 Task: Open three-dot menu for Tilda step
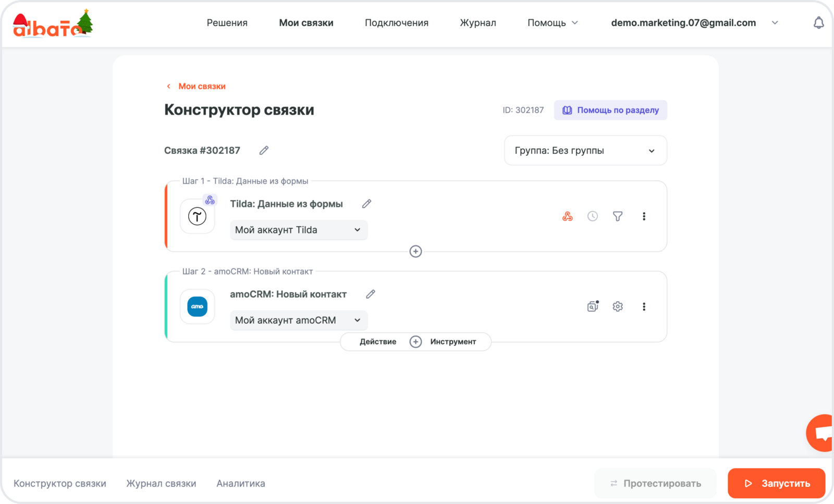[644, 216]
